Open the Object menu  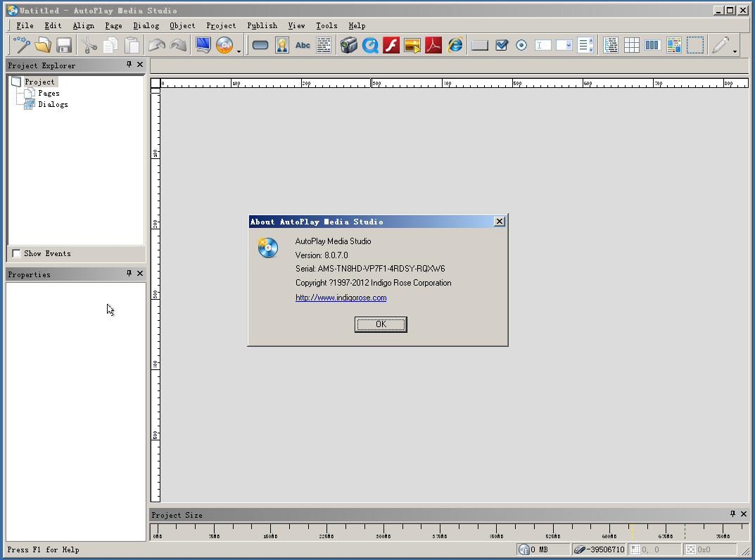[182, 25]
